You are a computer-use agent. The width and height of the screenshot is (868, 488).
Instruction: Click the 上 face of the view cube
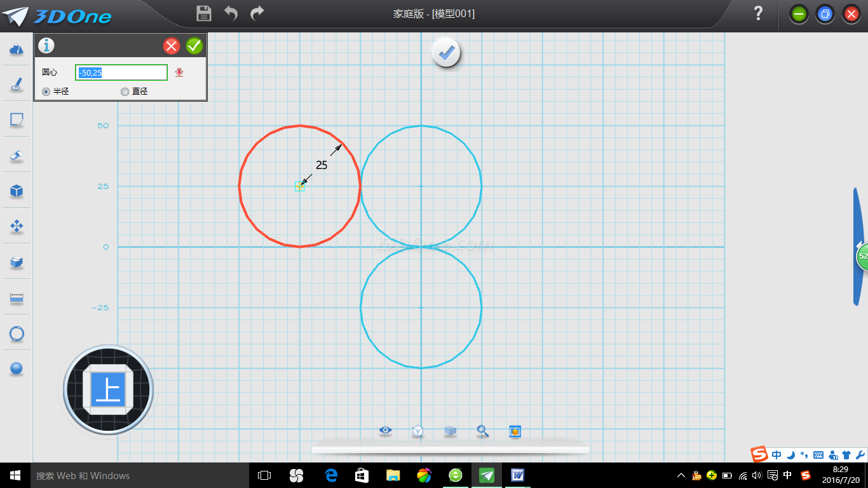(108, 390)
